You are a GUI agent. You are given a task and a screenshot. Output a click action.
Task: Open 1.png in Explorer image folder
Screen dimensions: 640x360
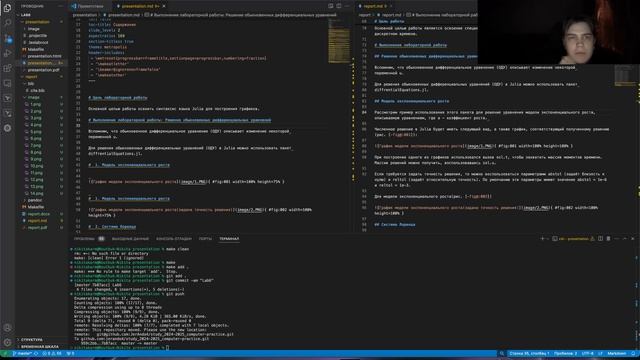[36, 104]
